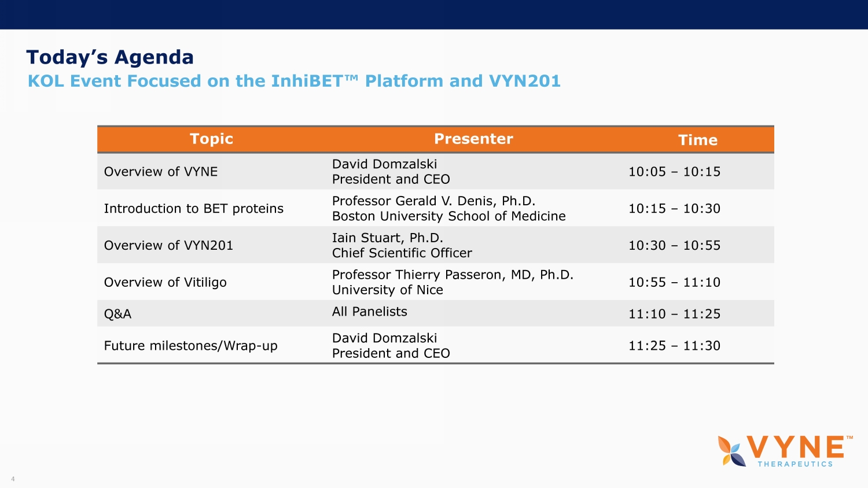Click the slide page number 4
Screen dimensions: 868x488
point(13,479)
